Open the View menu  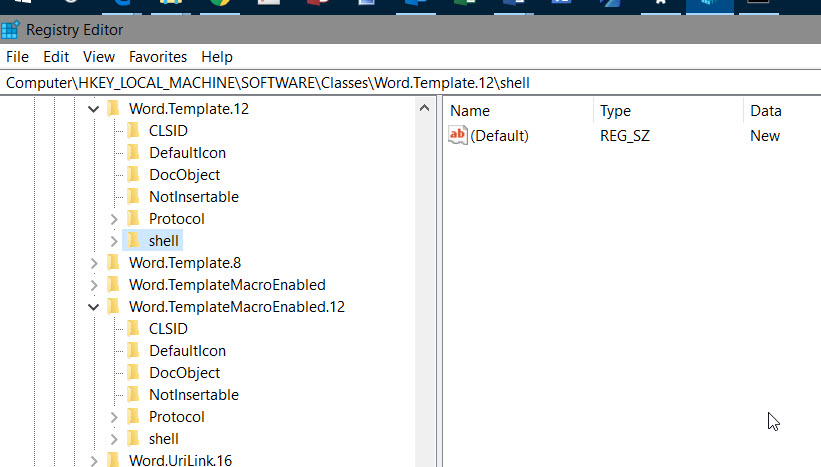click(98, 57)
